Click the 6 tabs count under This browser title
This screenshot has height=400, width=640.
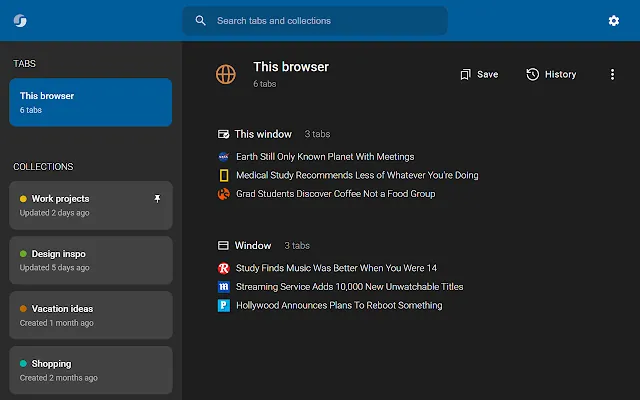[264, 84]
